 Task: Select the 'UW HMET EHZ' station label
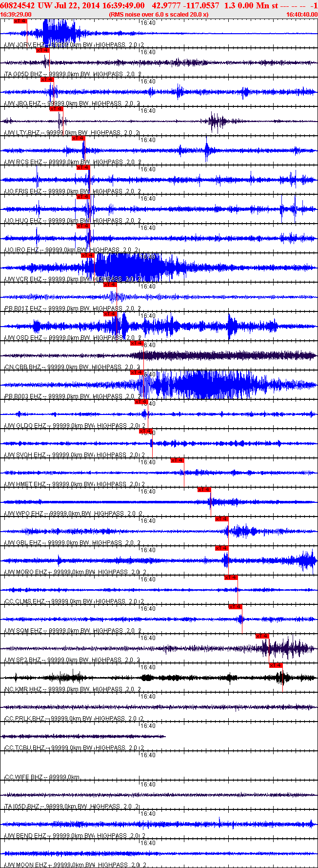25,484
